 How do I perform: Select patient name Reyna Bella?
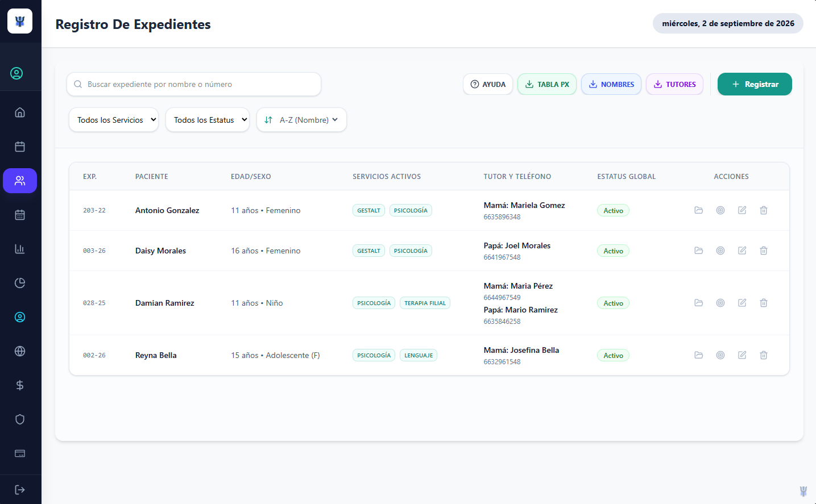(x=156, y=355)
